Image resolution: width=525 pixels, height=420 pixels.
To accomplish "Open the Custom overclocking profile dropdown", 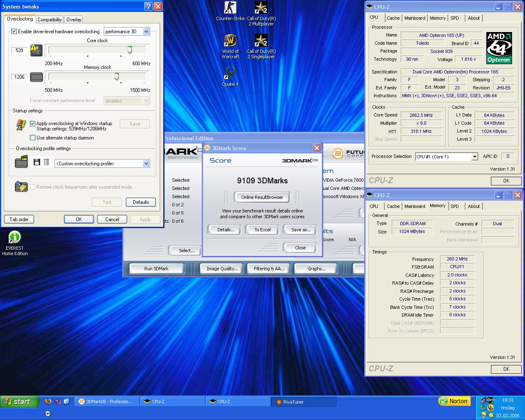I will [102, 163].
